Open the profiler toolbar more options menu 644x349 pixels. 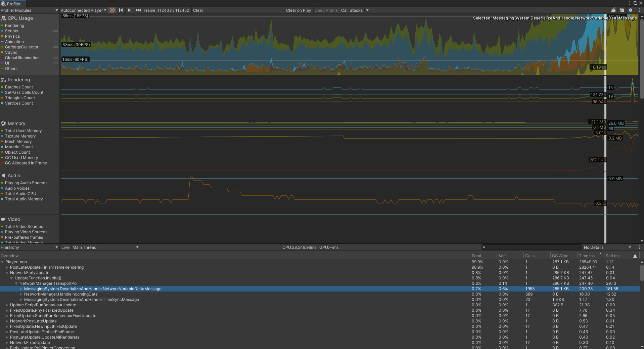[x=639, y=10]
